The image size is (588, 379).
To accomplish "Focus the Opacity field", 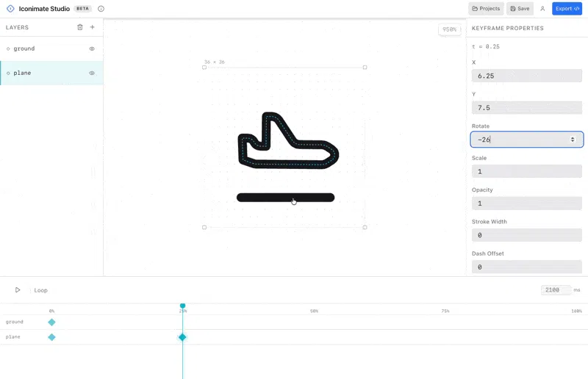I will click(x=526, y=203).
